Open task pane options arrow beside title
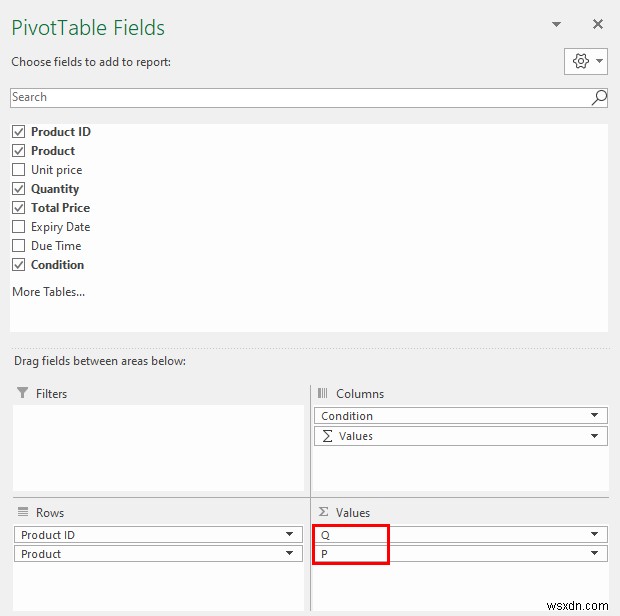This screenshot has height=616, width=620. pos(556,25)
